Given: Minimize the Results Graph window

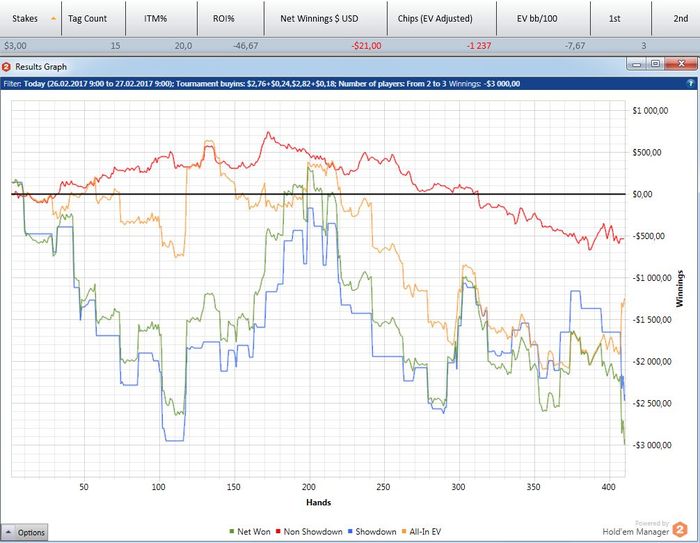Looking at the screenshot, I should click(x=636, y=64).
